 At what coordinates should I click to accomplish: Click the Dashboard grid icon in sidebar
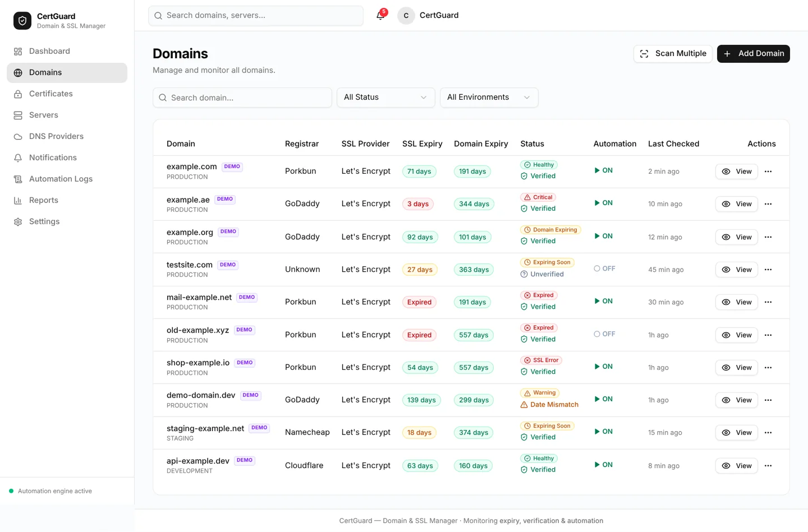coord(18,52)
